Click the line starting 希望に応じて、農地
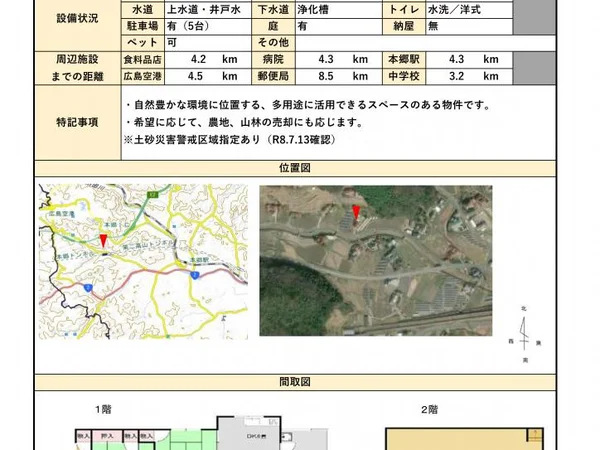The height and width of the screenshot is (450, 600). 244,122
